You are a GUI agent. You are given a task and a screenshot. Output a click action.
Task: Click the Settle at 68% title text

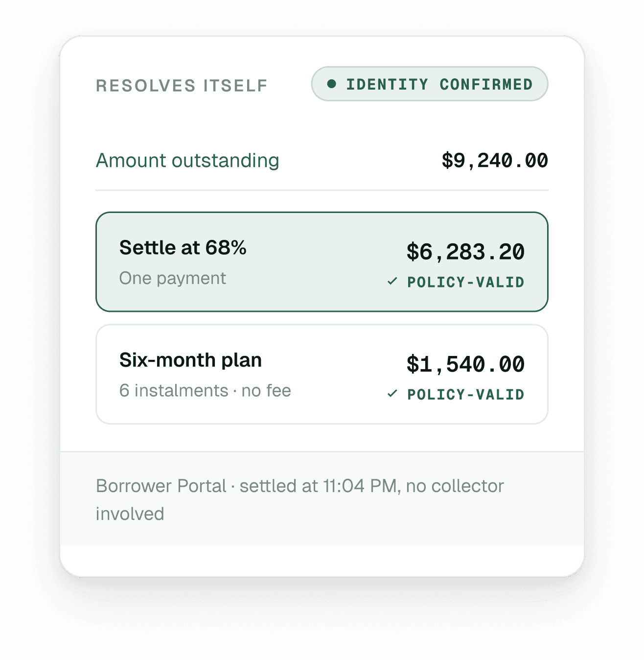click(x=183, y=248)
